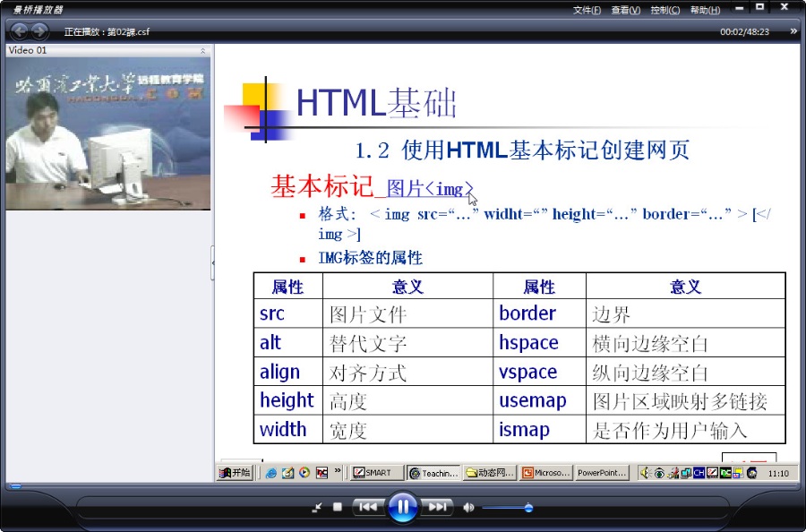Click the 正在播放：第02课.csf title text
Image resolution: width=806 pixels, height=532 pixels.
click(x=107, y=32)
